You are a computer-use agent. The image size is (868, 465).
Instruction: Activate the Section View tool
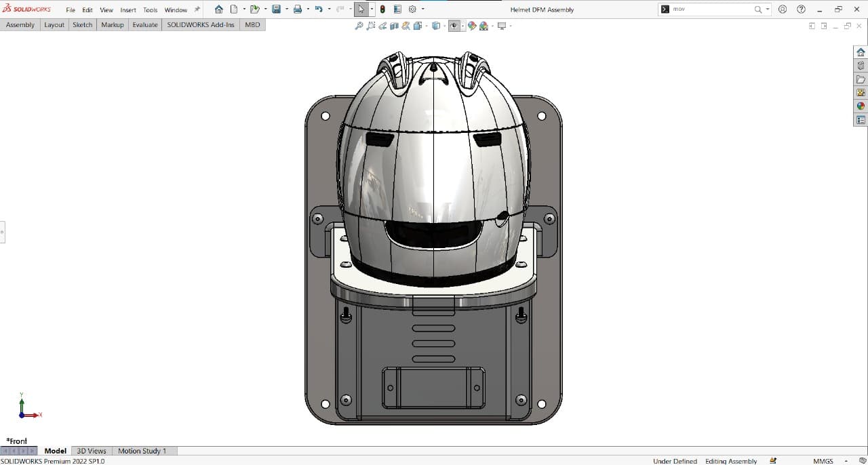click(x=394, y=26)
